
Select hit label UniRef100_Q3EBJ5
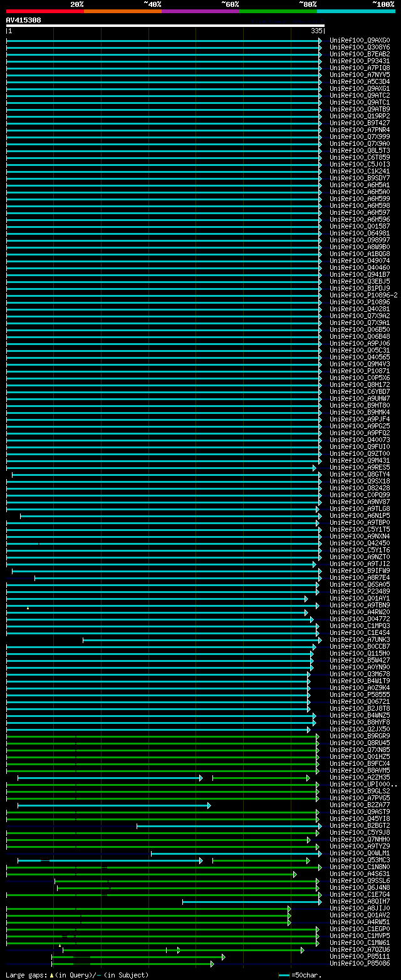click(360, 282)
